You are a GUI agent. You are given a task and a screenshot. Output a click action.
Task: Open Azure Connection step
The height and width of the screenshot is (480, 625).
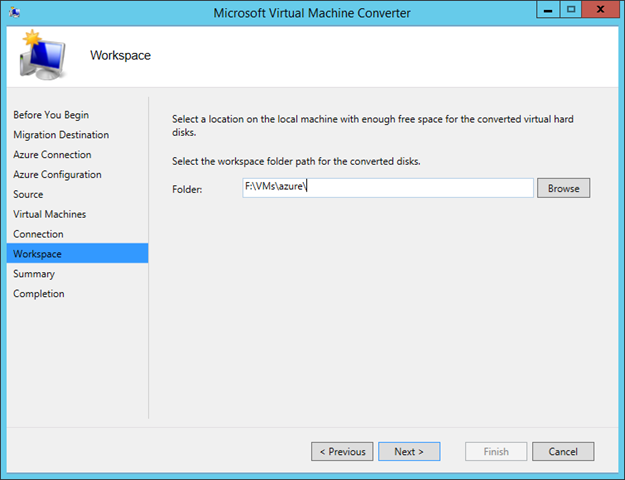[52, 155]
